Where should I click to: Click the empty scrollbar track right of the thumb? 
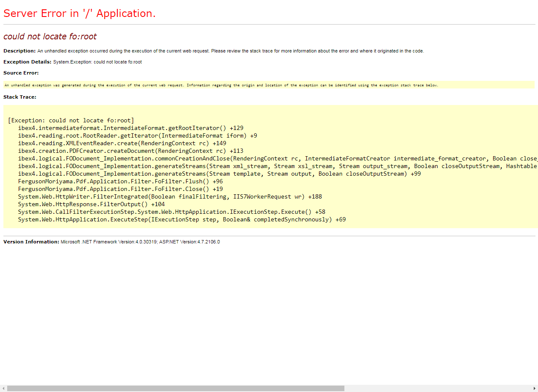click(x=438, y=388)
